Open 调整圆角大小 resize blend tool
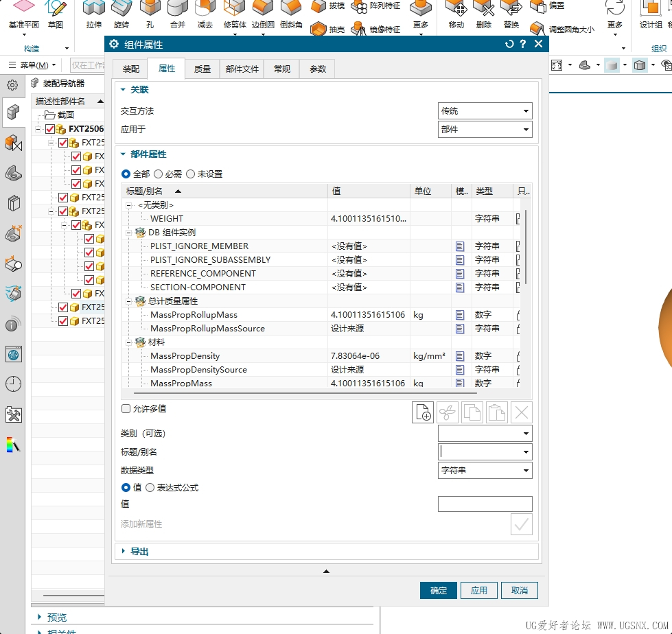The height and width of the screenshot is (634, 672). pyautogui.click(x=562, y=29)
